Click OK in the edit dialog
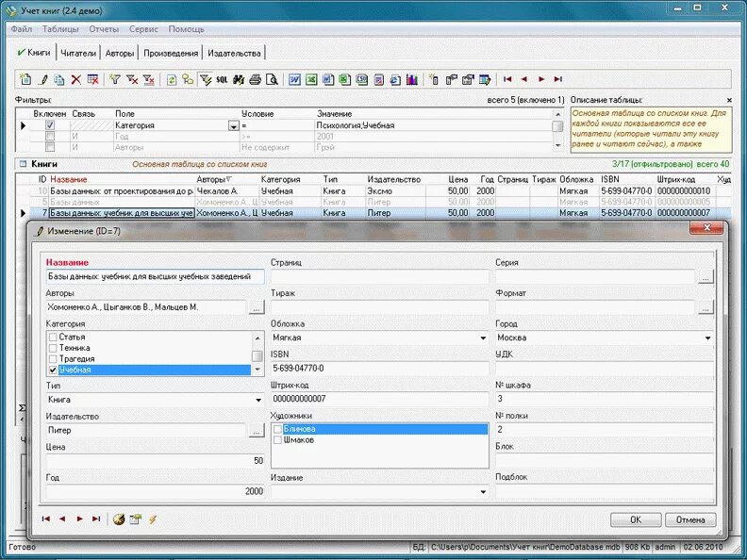 [636, 519]
